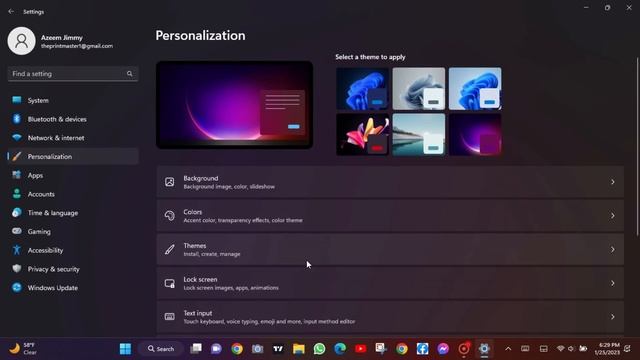This screenshot has width=640, height=360.
Task: Click chevron on Themes row
Action: [x=613, y=249]
